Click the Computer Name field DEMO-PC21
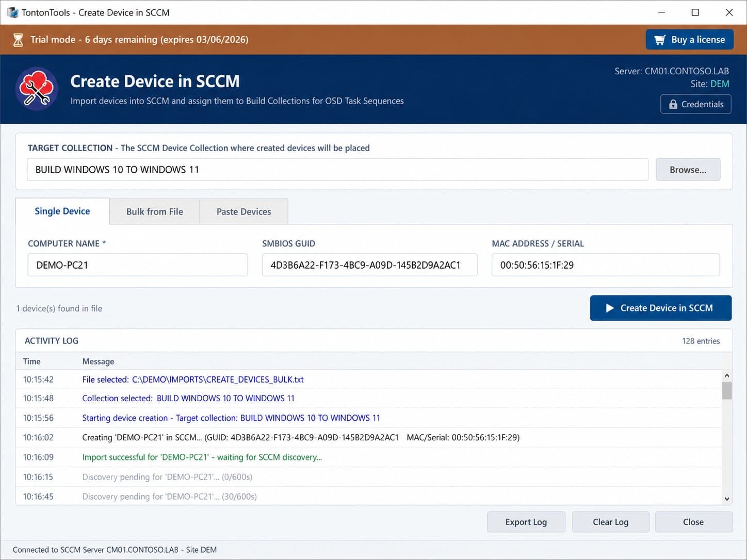The width and height of the screenshot is (747, 560). click(x=138, y=265)
